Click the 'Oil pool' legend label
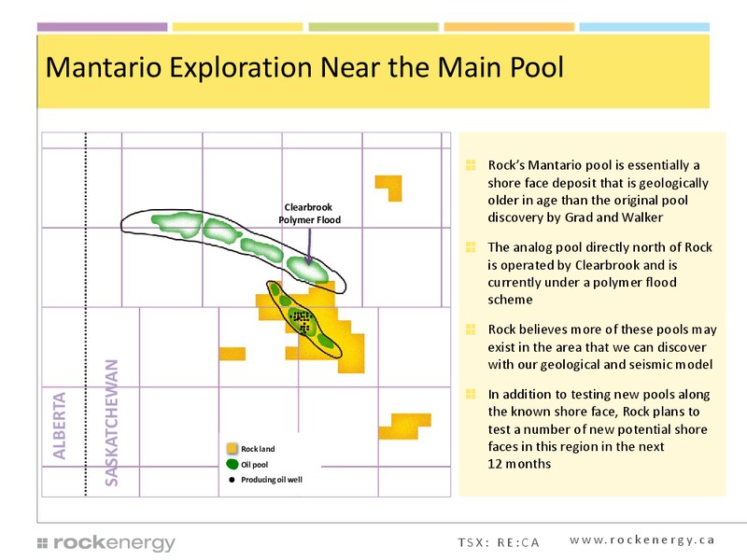 pos(254,465)
